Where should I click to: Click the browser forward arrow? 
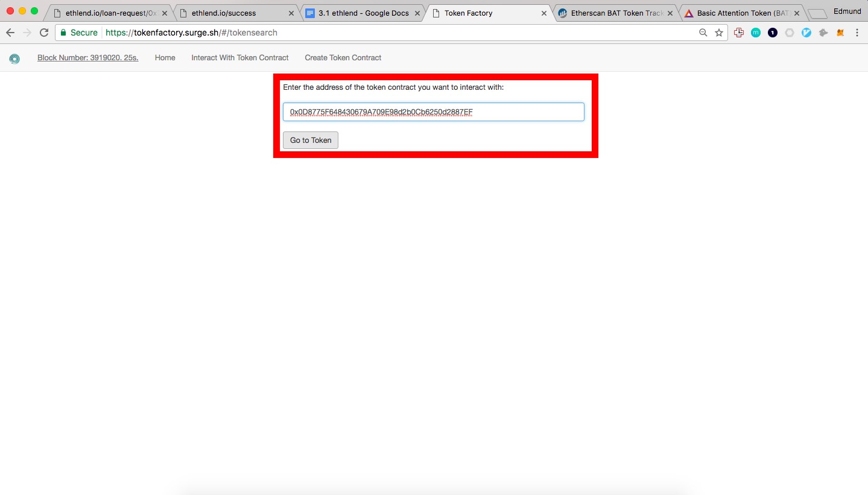27,33
